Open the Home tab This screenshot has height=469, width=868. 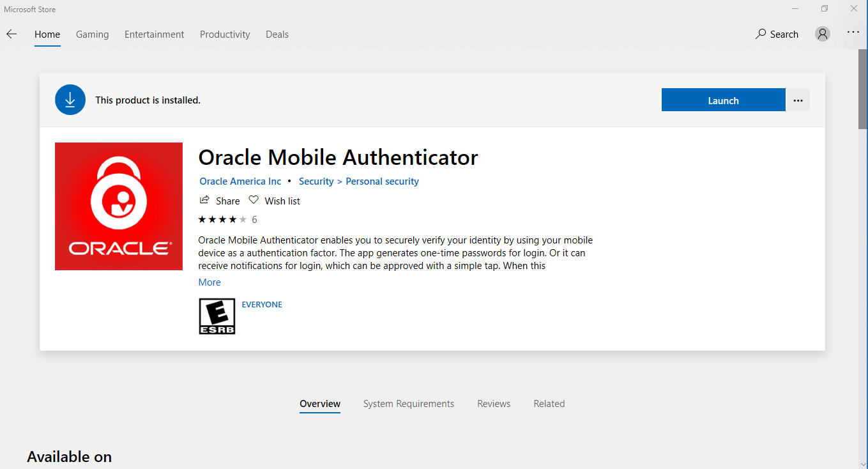(x=47, y=35)
